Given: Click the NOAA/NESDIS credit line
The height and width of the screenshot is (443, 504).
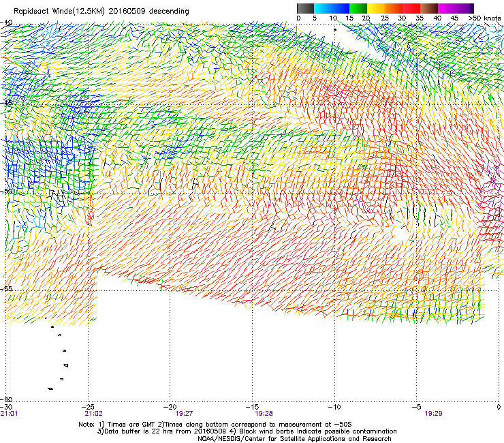Looking at the screenshot, I should (294, 439).
